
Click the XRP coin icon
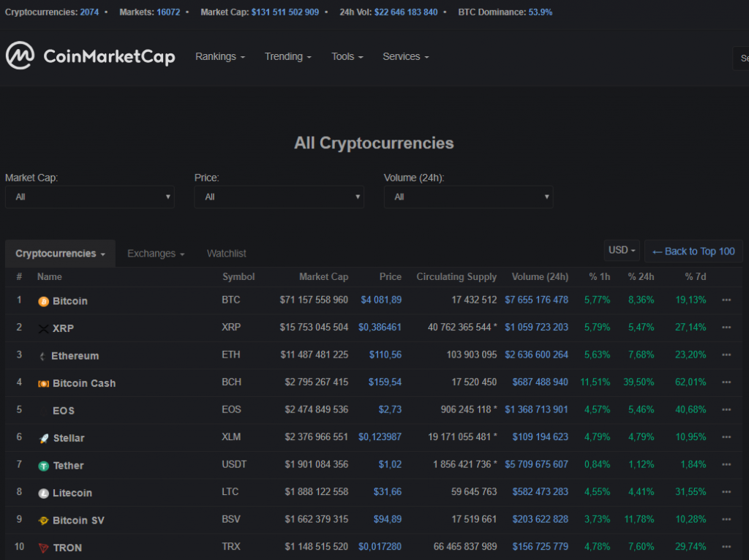(43, 329)
